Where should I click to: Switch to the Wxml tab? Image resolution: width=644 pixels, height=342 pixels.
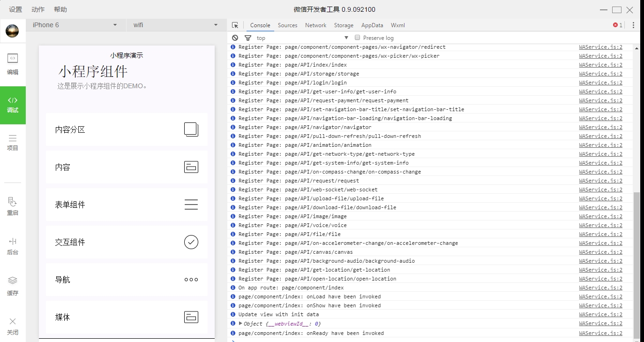(398, 25)
